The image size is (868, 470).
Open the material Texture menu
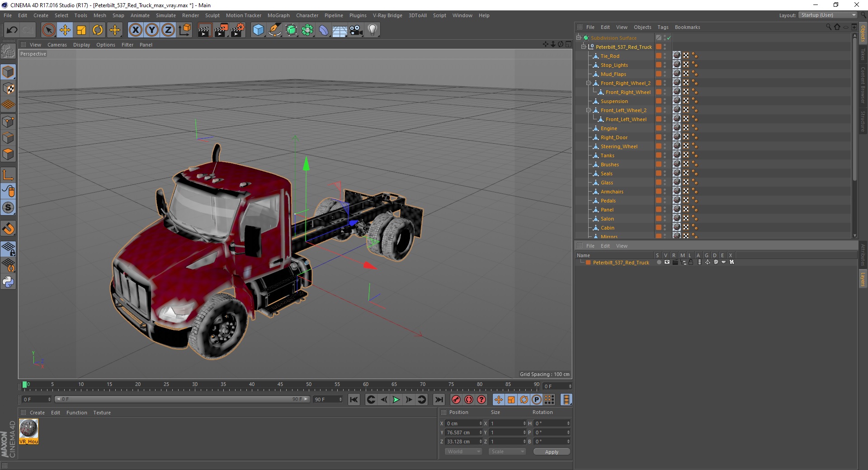pos(102,413)
